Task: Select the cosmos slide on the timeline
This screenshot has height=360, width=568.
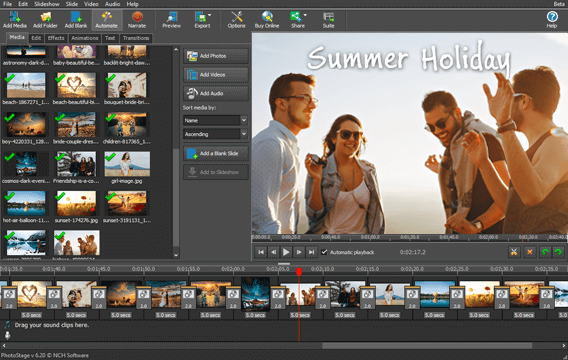Action: click(255, 294)
